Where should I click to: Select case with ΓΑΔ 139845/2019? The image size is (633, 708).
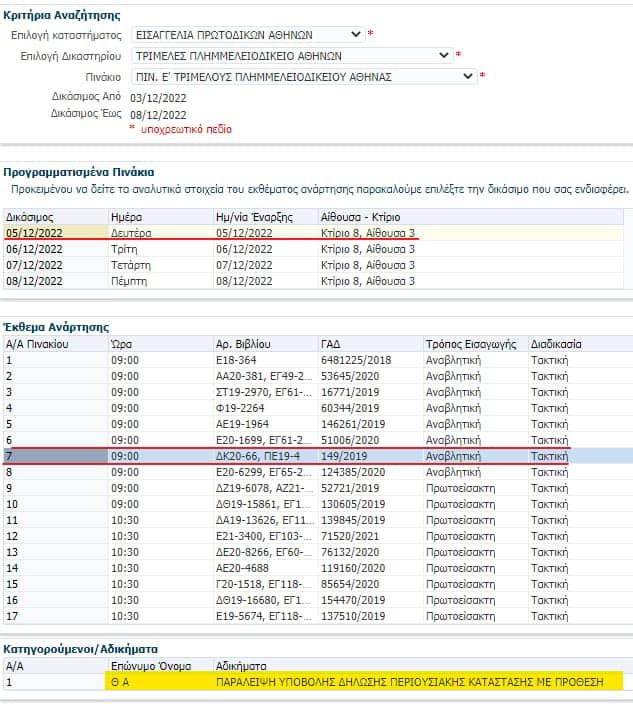(318, 520)
